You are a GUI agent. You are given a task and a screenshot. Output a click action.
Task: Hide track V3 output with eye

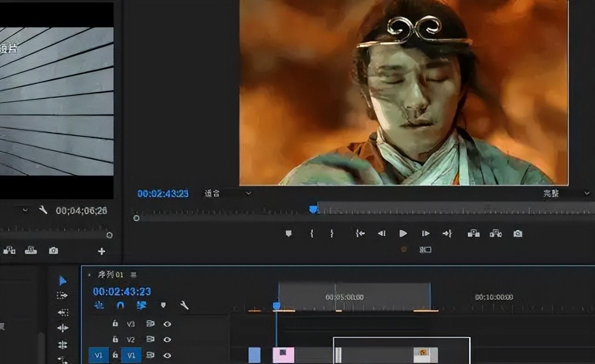167,324
